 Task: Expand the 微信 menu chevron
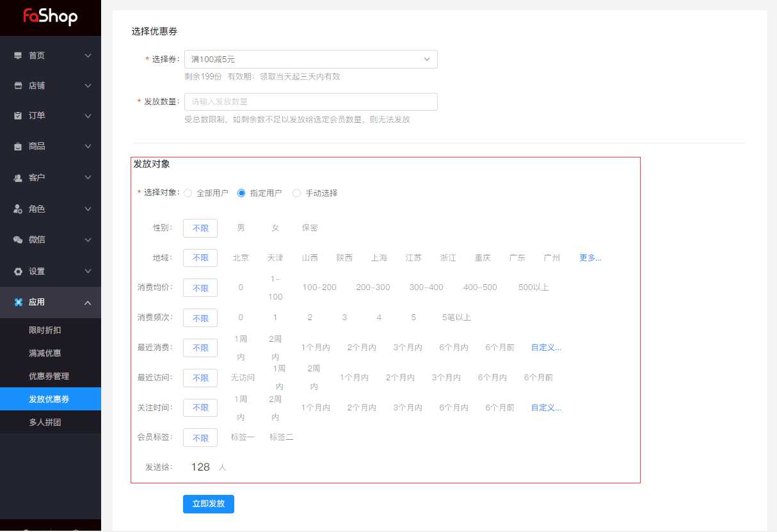tap(88, 239)
